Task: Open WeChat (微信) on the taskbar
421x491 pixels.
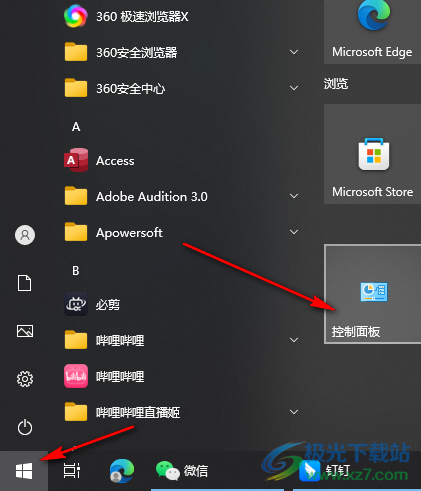Action: point(182,471)
